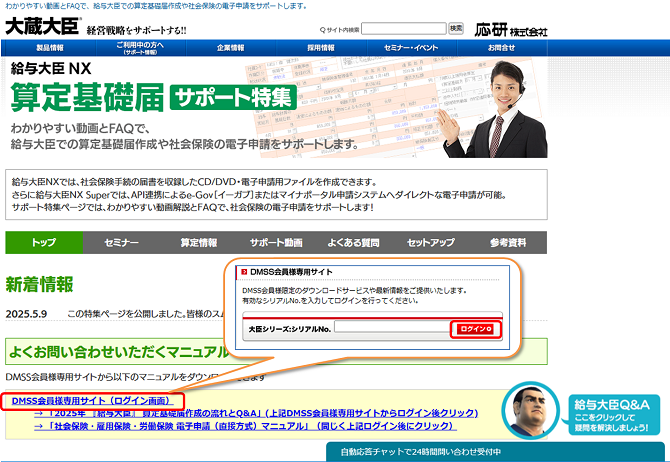The height and width of the screenshot is (462, 670).
Task: Switch to the セミナー tab
Action: tap(121, 243)
